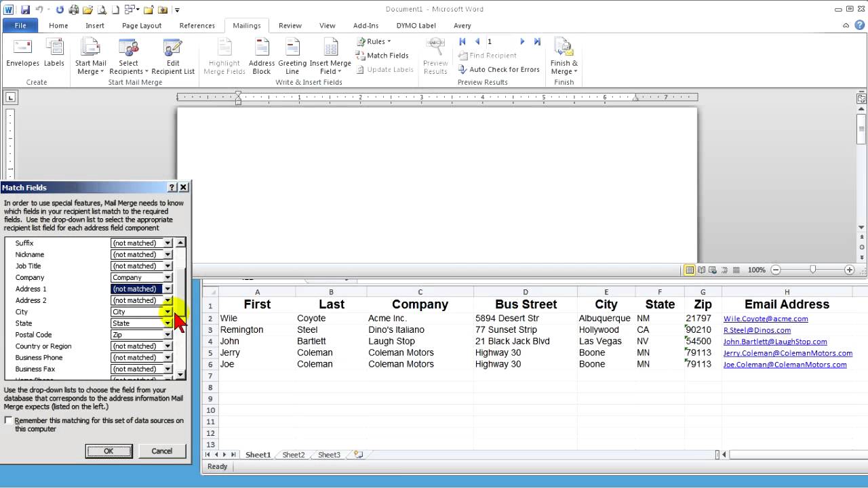Go to next record arrow
This screenshot has height=488, width=868.
[x=522, y=41]
